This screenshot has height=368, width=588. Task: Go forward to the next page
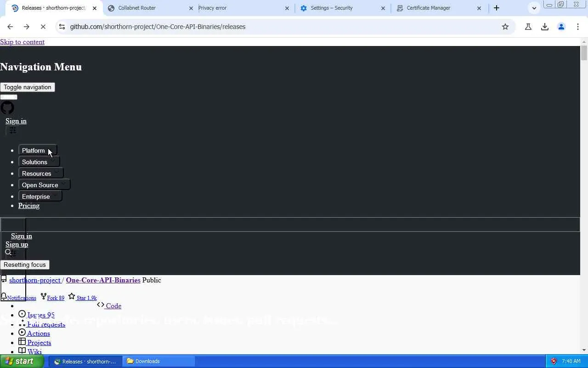tap(27, 27)
